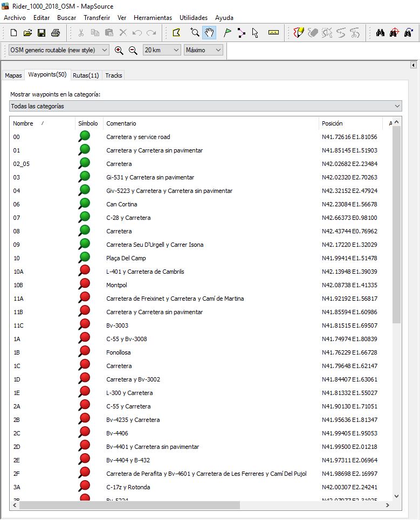This screenshot has height=520, width=420.
Task: Open the 20 km scale dropdown
Action: (161, 50)
